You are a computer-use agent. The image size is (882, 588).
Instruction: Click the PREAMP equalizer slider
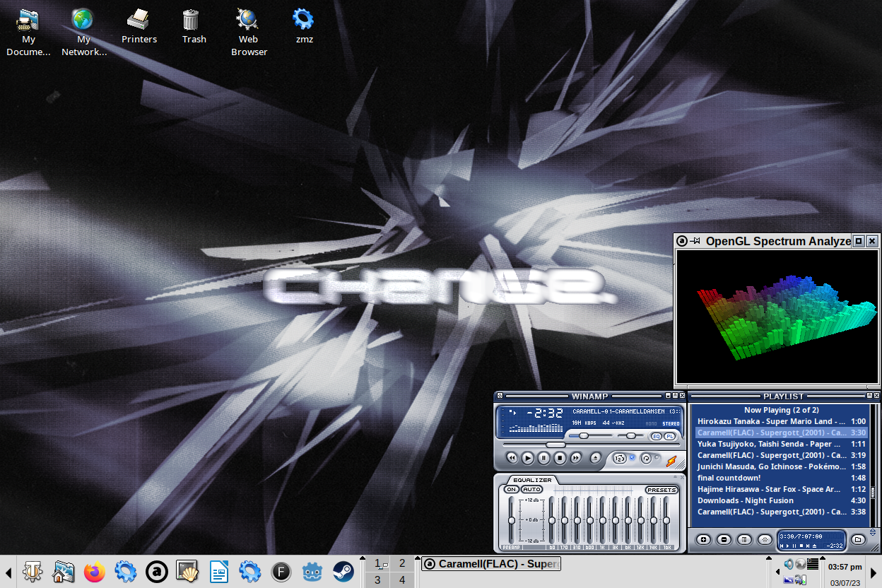[x=512, y=520]
